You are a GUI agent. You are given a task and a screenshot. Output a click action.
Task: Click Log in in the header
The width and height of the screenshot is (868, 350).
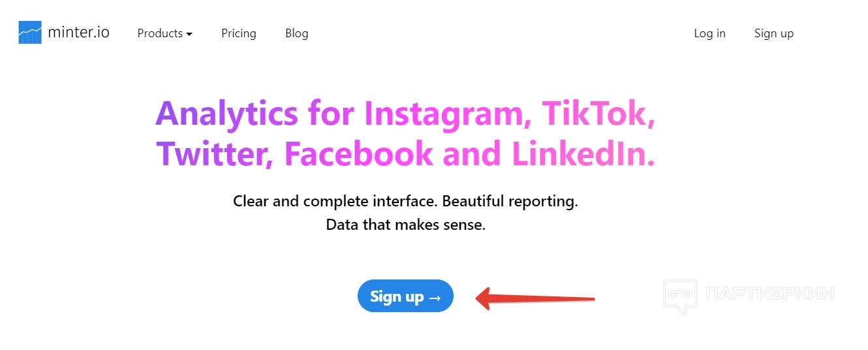click(x=709, y=33)
